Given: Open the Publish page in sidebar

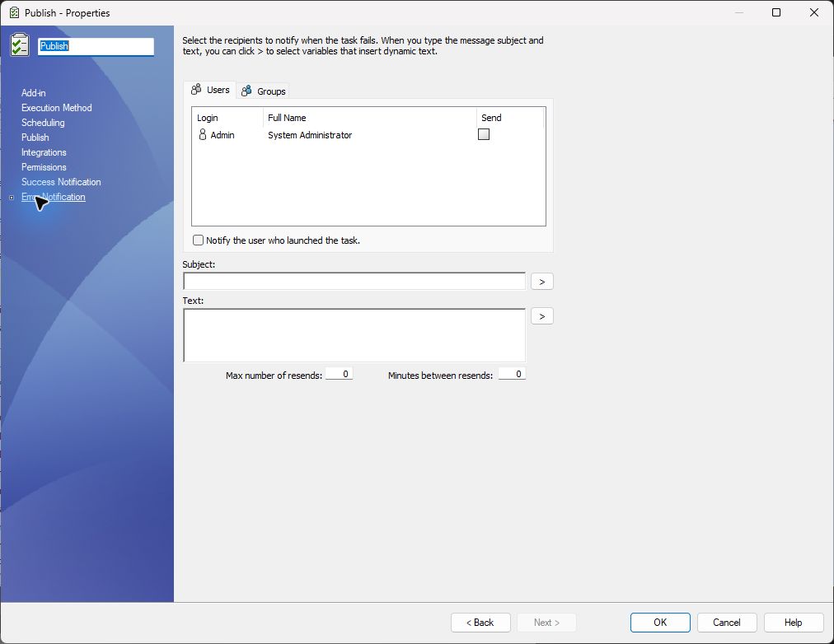Looking at the screenshot, I should click(35, 138).
